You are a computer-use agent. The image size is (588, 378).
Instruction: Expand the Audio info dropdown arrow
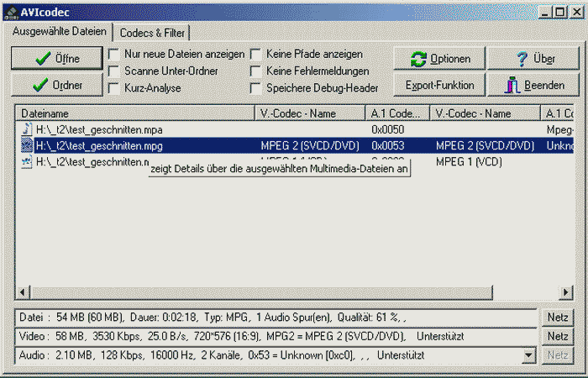coord(528,356)
